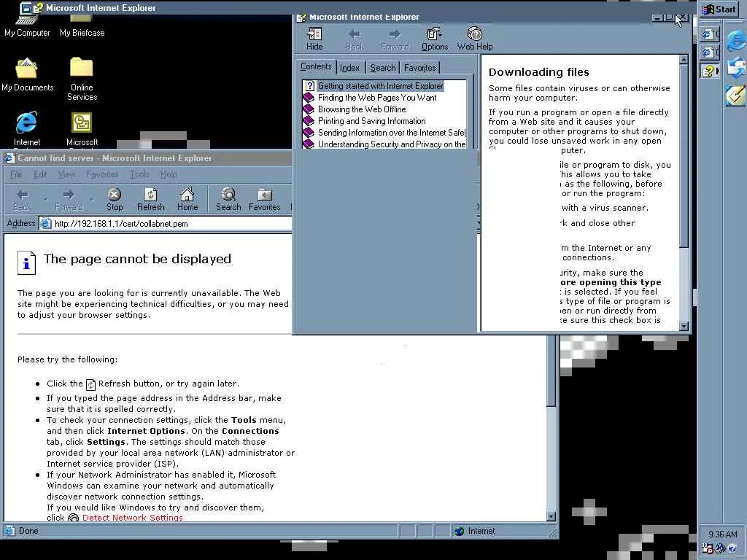Click the Start button
The width and height of the screenshot is (747, 560).
click(720, 9)
